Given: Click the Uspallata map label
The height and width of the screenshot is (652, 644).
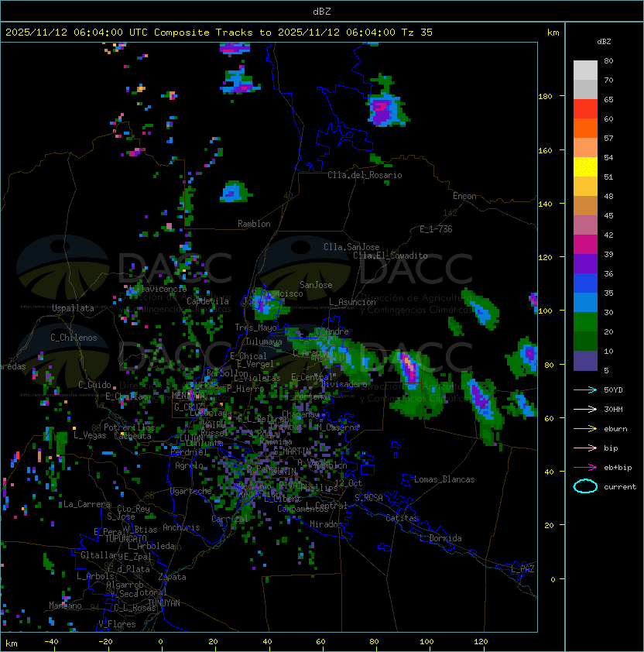Looking at the screenshot, I should [x=73, y=308].
